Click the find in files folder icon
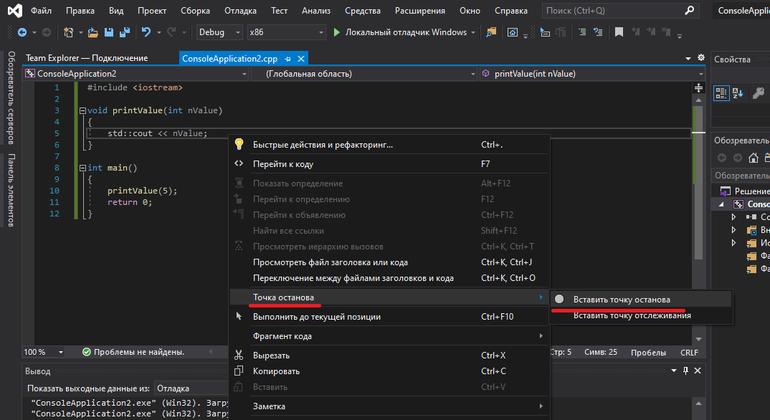The image size is (770, 420). tap(491, 32)
